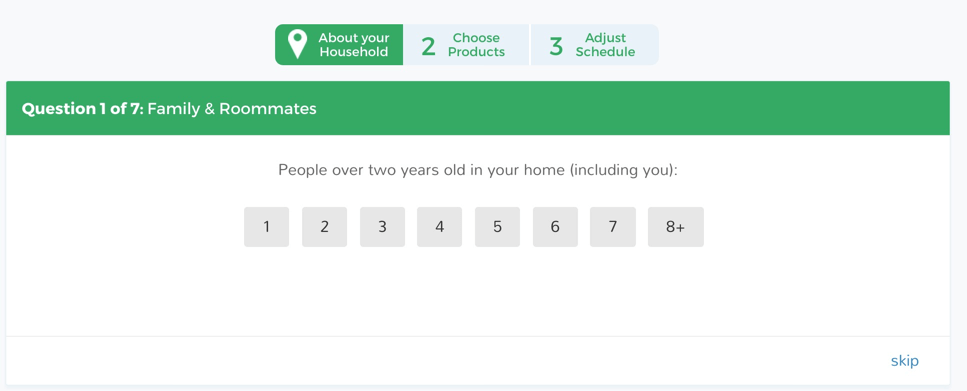
Task: Pick 3 as household size
Action: 382,227
